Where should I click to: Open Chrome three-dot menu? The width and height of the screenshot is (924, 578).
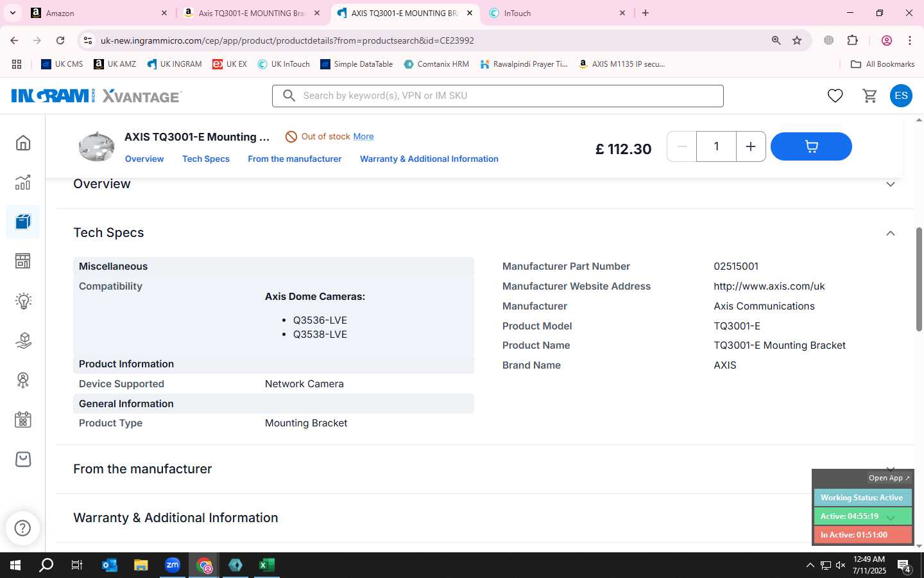coord(910,40)
